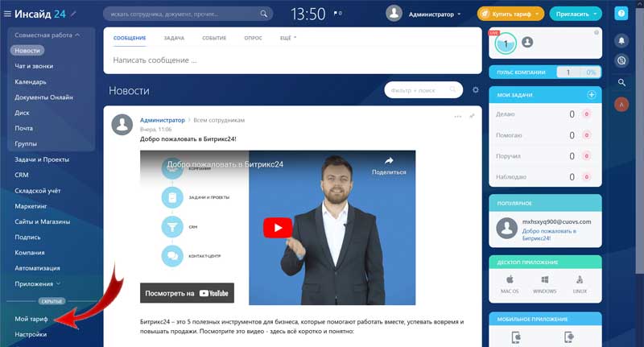Open the hamburger menu next to Инсайд 24
The width and height of the screenshot is (644, 347).
(8, 14)
